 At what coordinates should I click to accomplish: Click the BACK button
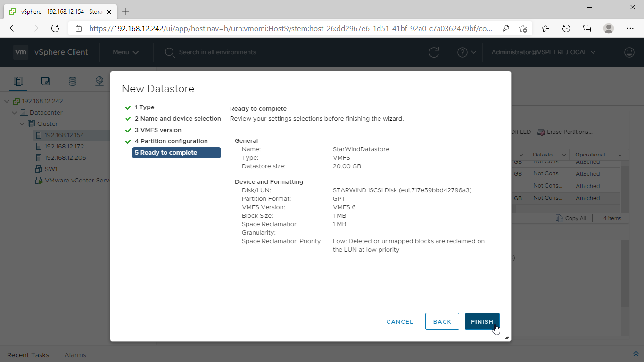pyautogui.click(x=442, y=321)
